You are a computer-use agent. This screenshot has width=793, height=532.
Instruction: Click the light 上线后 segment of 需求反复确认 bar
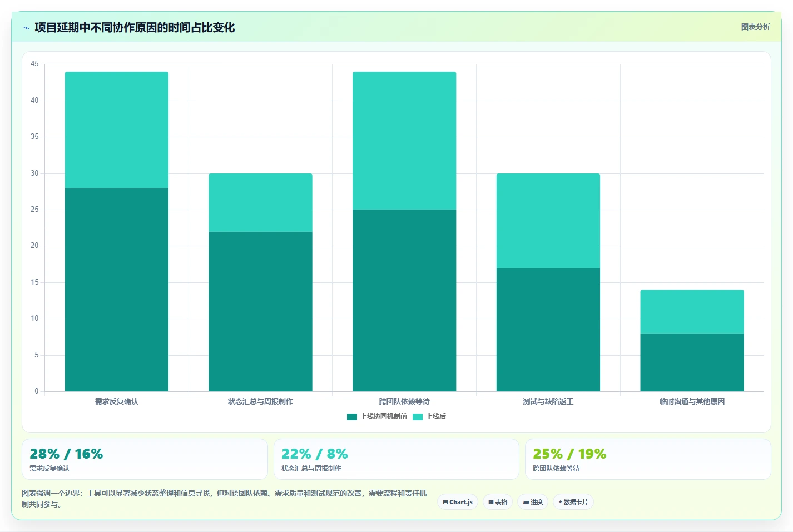click(117, 130)
